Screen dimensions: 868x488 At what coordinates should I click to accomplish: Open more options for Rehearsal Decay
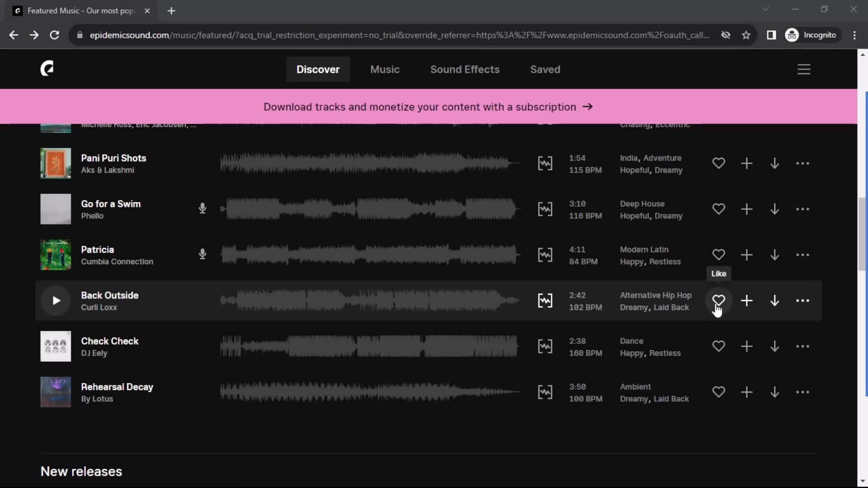click(802, 392)
